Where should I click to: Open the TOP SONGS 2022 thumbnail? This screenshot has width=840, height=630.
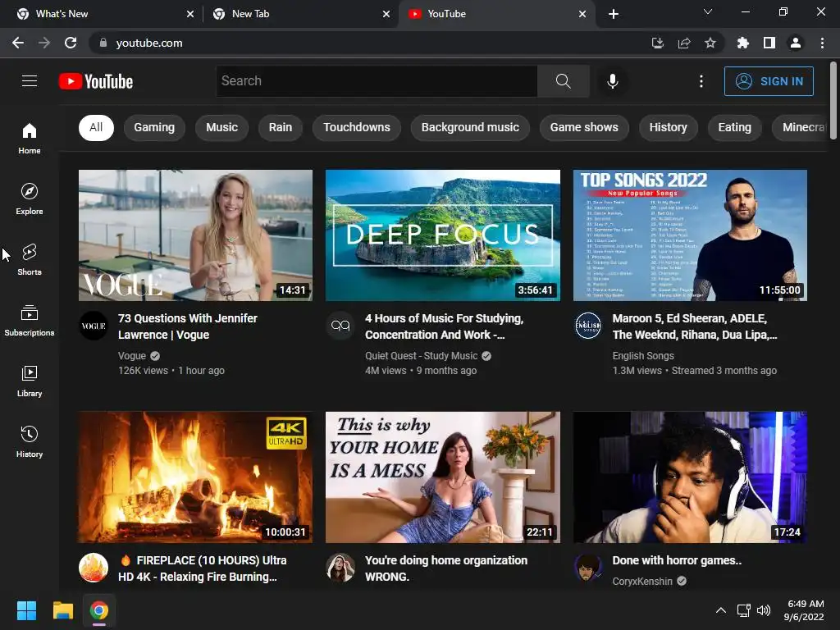pos(690,235)
